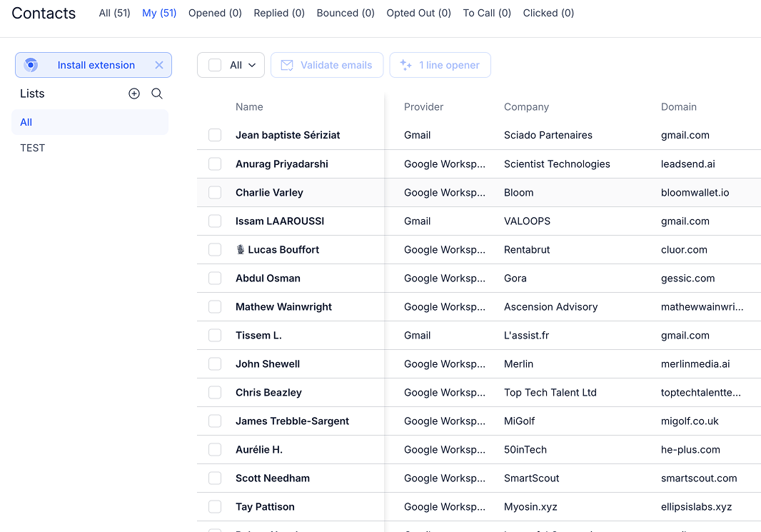The width and height of the screenshot is (761, 532).
Task: Open contact Anurag Priyadarshi
Action: 282,164
